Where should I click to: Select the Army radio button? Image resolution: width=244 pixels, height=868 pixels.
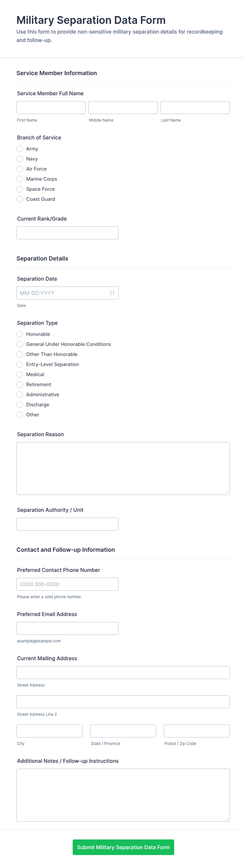tap(20, 149)
